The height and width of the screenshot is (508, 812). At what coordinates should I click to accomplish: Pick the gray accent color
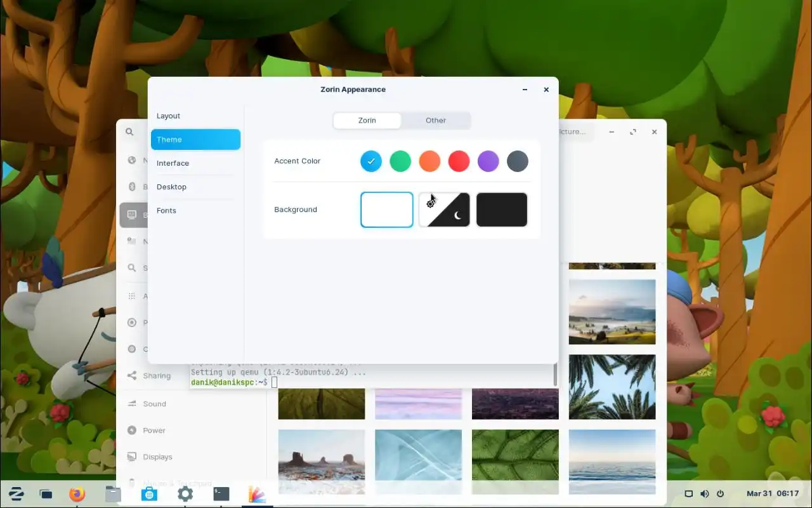coord(518,161)
